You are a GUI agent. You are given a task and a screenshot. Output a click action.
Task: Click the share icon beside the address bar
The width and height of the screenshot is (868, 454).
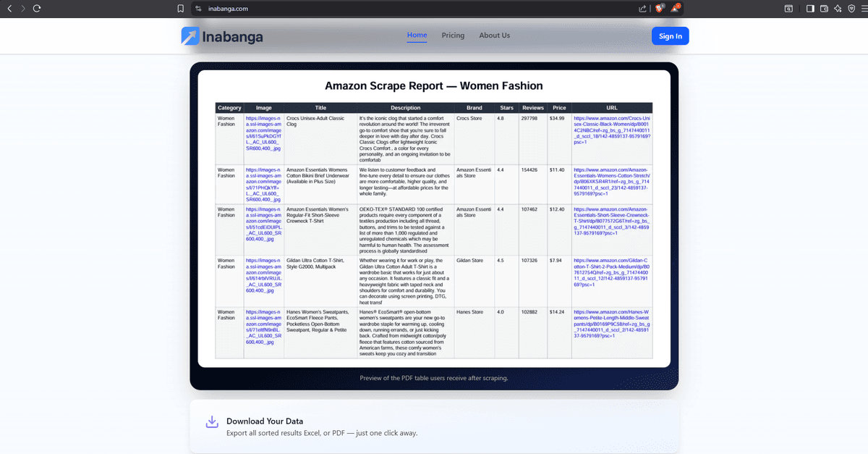[642, 7]
